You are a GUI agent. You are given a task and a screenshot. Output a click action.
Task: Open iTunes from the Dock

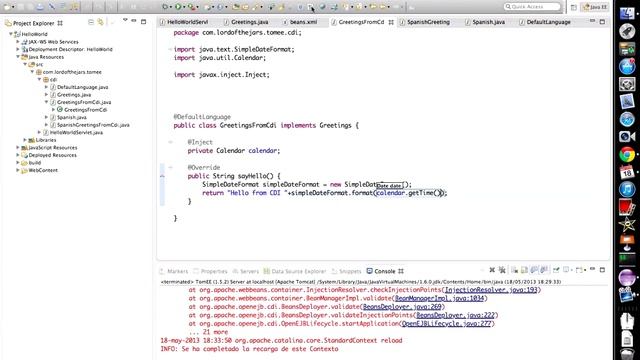click(x=627, y=190)
